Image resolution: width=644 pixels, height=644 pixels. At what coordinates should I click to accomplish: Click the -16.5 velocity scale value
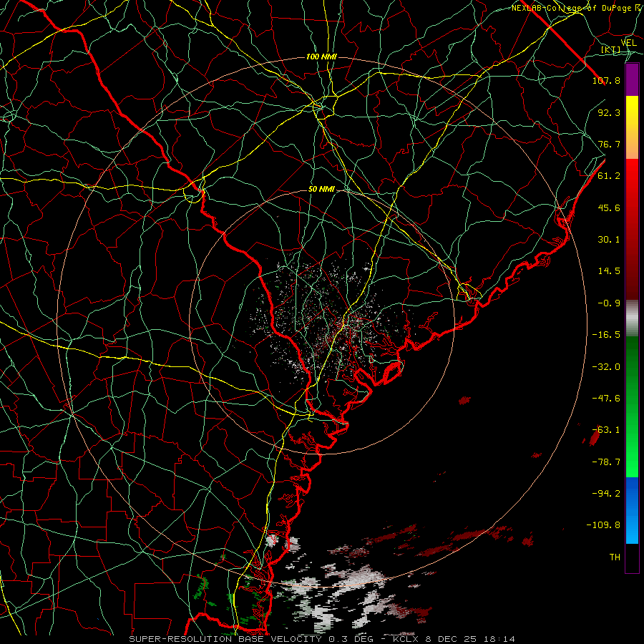point(606,335)
